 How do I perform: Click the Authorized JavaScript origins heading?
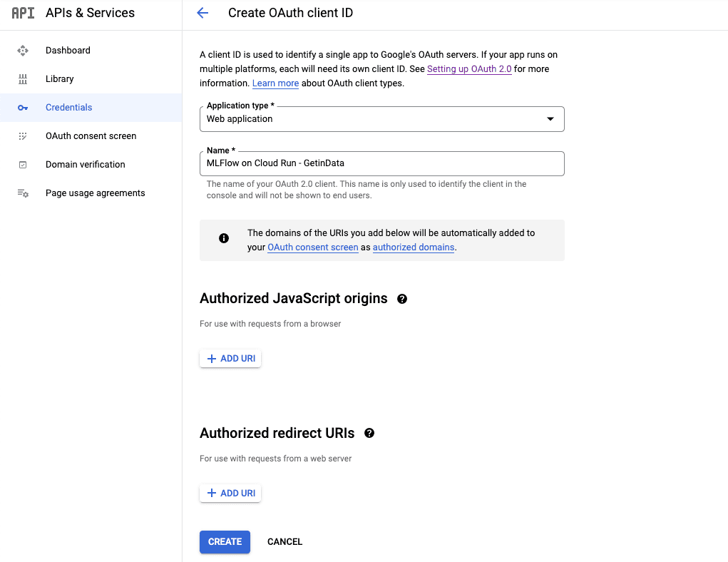[x=294, y=299]
